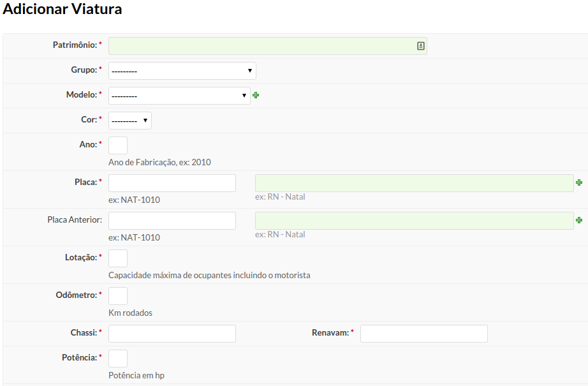Click the Odômetro input box
Image resolution: width=588 pixels, height=386 pixels.
tap(118, 296)
